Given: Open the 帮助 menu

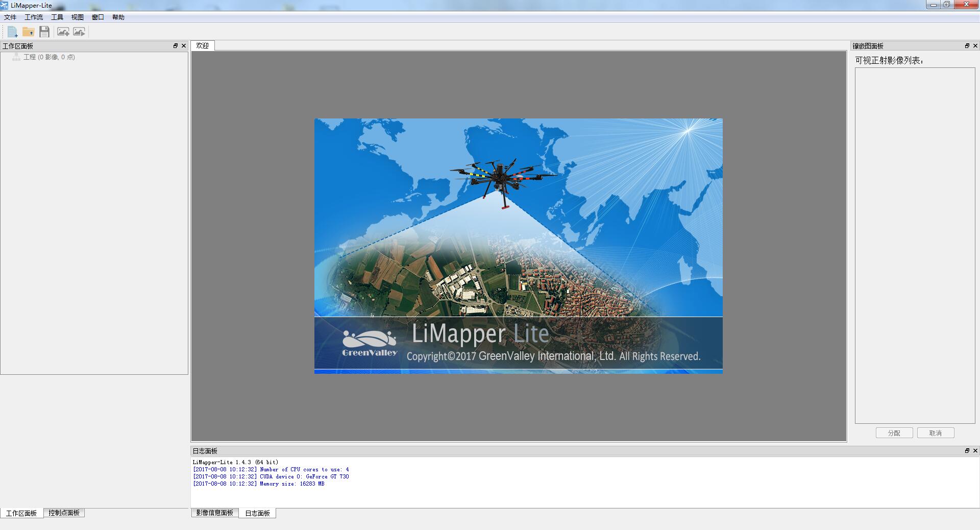Looking at the screenshot, I should click(x=118, y=17).
